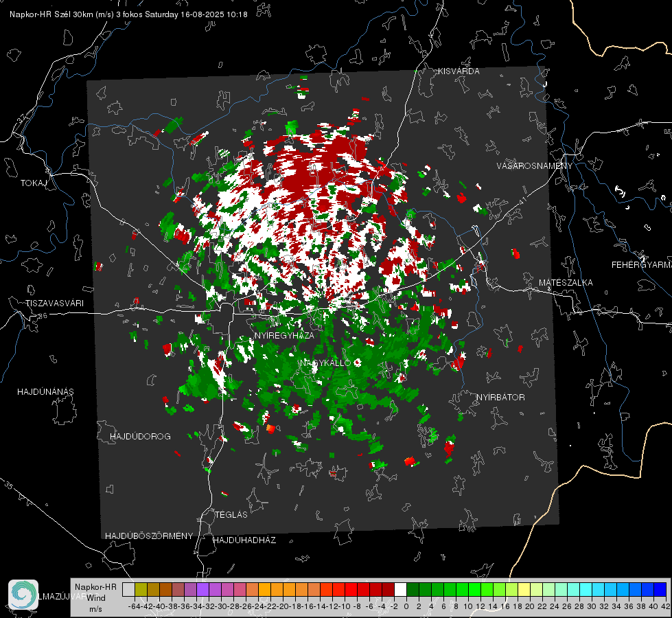Click the white zero-wind swatch in the legend
Screen dimensions: 672x618
(x=400, y=589)
